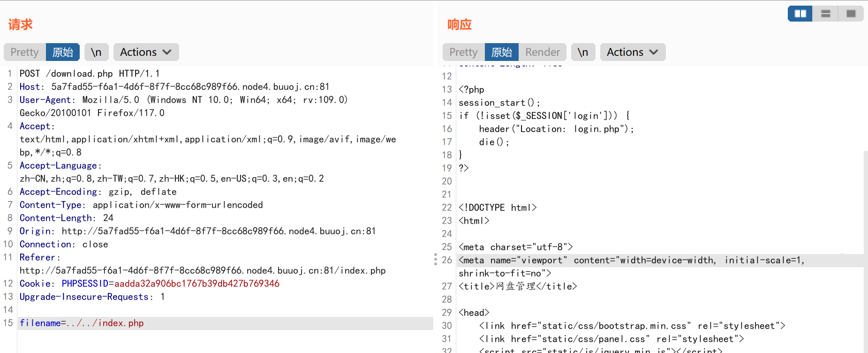This screenshot has height=353, width=868.
Task: Click the bootstrap.min.css link line
Action: click(632, 326)
